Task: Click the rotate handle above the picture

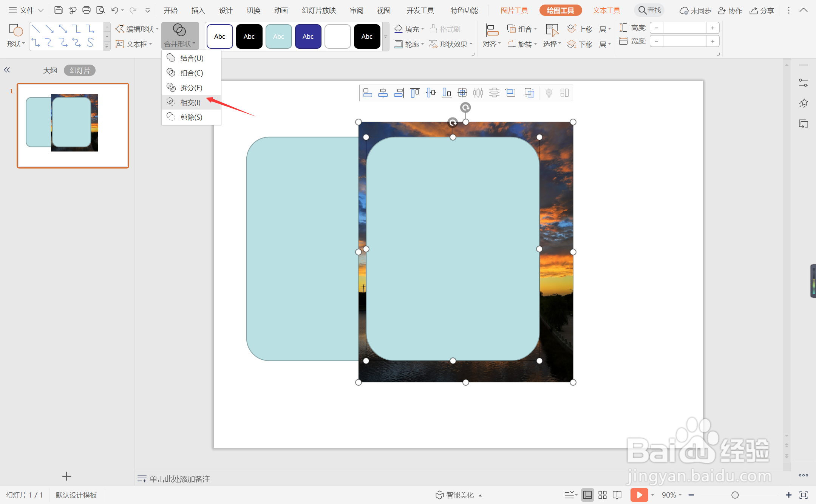Action: [x=465, y=108]
